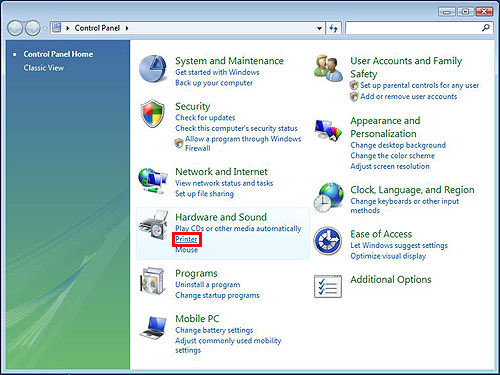Expand arrow before Control Panel breadcrumb
The height and width of the screenshot is (375, 500).
(x=68, y=28)
